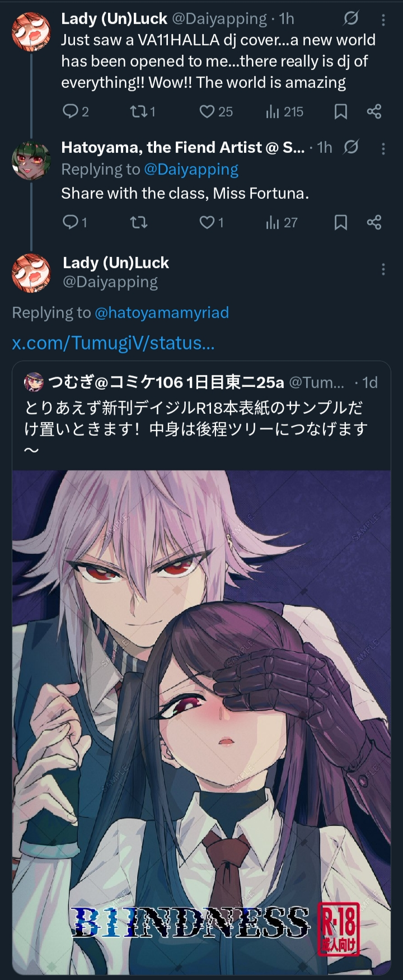This screenshot has width=403, height=980.
Task: Like the tweet with 25 likes
Action: point(216,111)
